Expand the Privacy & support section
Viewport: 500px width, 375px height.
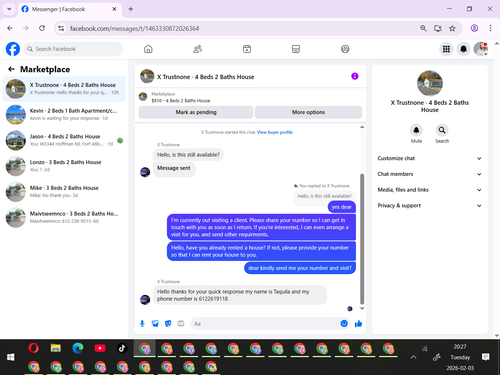(x=430, y=205)
